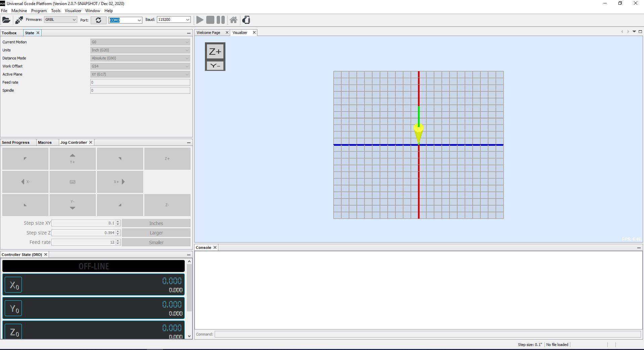Image resolution: width=644 pixels, height=350 pixels.
Task: Close the Jog Controller tab
Action: [90, 142]
